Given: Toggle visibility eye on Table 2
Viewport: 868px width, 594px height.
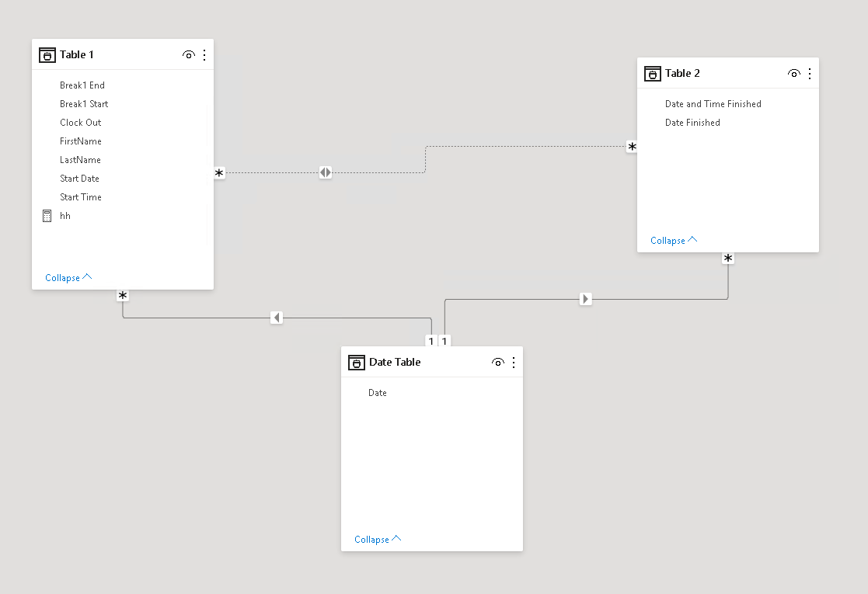Looking at the screenshot, I should [x=794, y=74].
